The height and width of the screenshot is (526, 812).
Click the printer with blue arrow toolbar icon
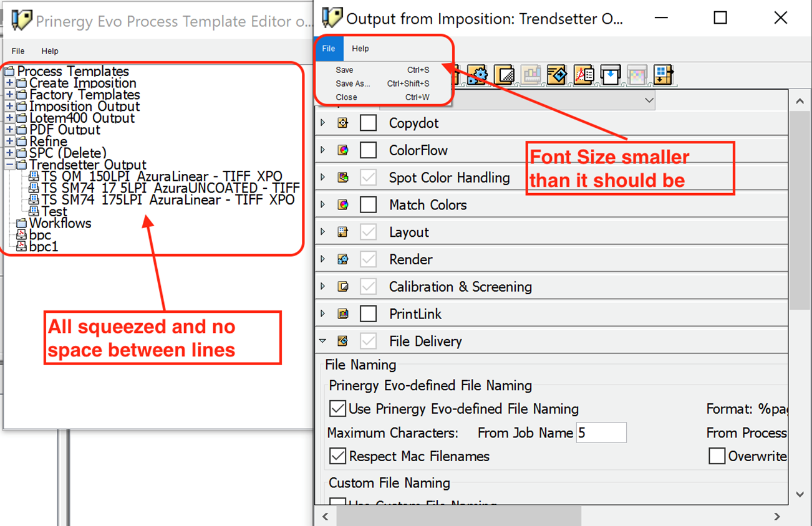(611, 75)
